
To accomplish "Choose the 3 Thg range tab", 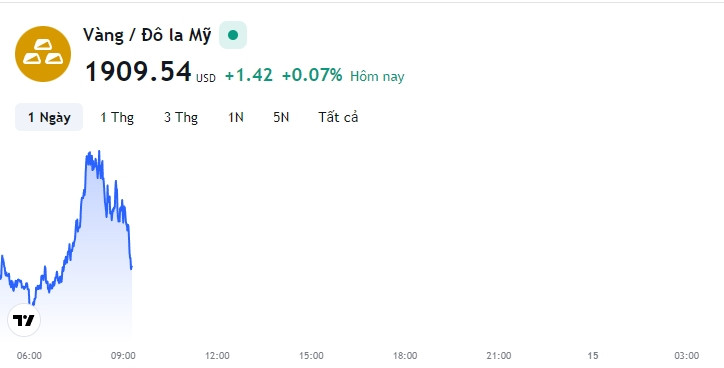I will 181,117.
